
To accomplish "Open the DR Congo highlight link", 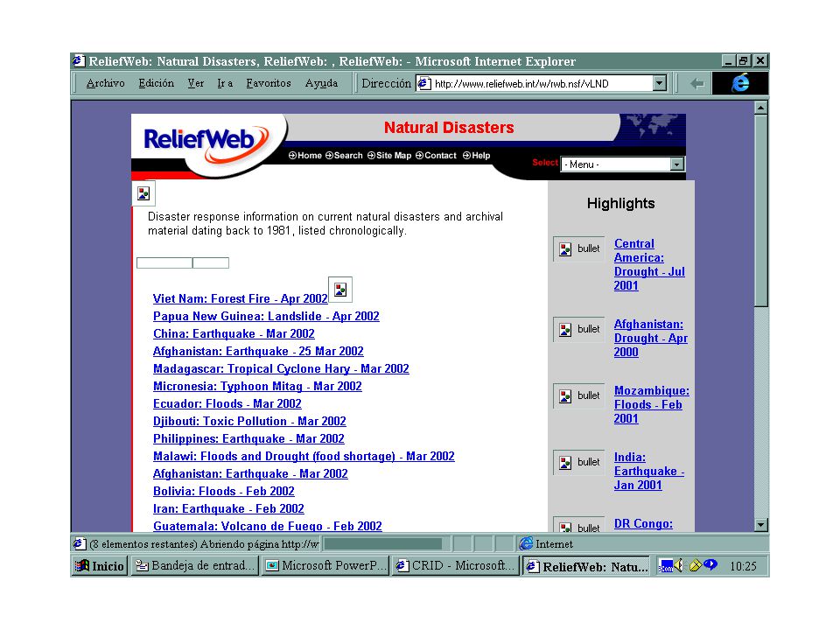I will [643, 524].
